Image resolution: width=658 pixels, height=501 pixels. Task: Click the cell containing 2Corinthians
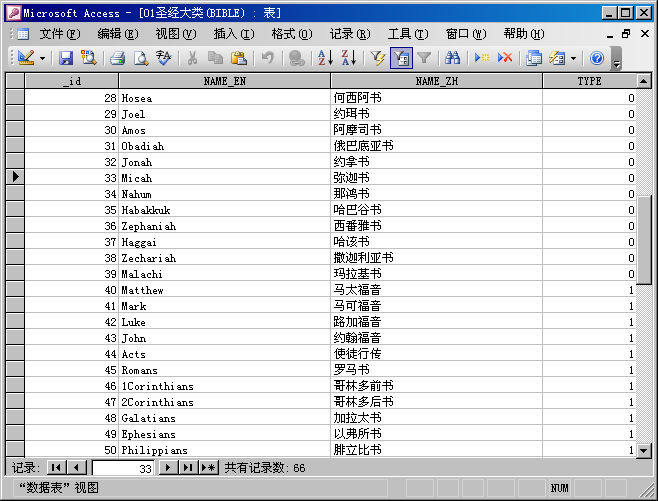225,402
